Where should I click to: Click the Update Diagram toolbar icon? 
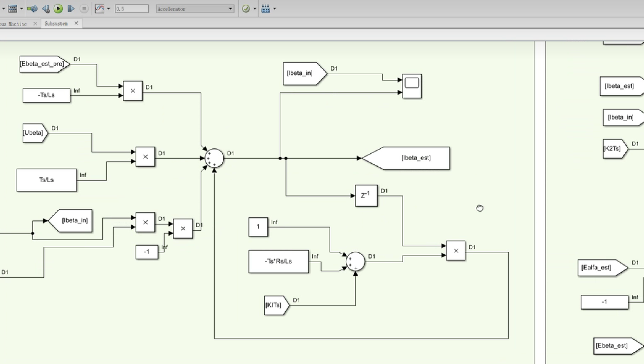tap(32, 9)
